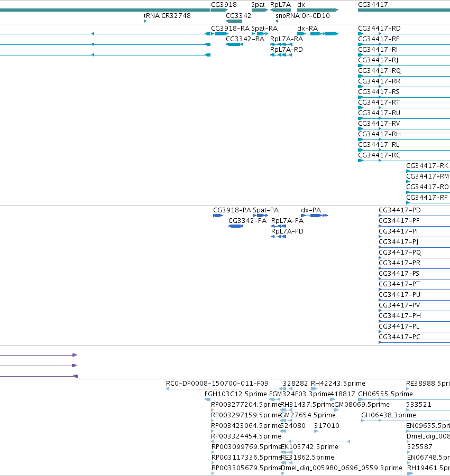This screenshot has width=450, height=476.
Task: Select transcript CG34417-RV
Action: tap(379, 124)
